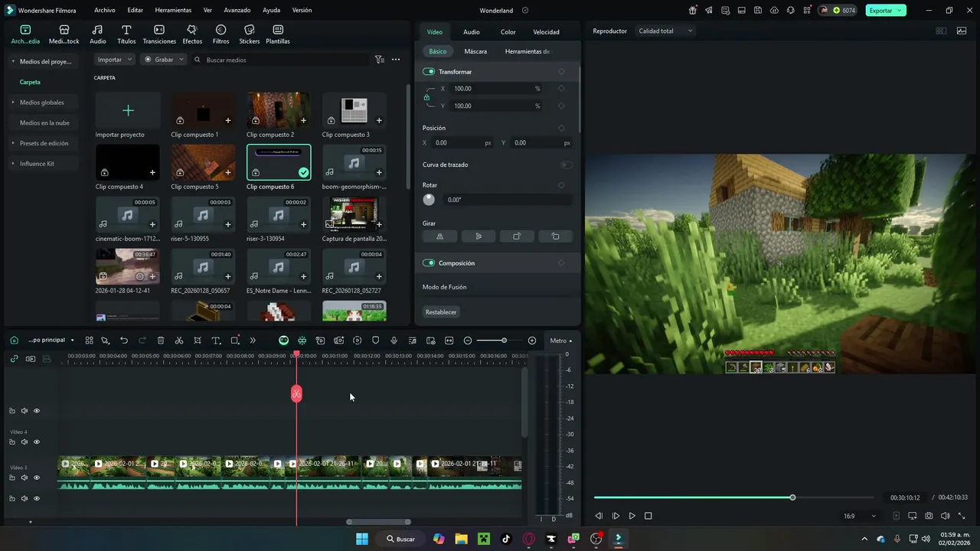Toggle the scale lock between X and Y

point(426,97)
